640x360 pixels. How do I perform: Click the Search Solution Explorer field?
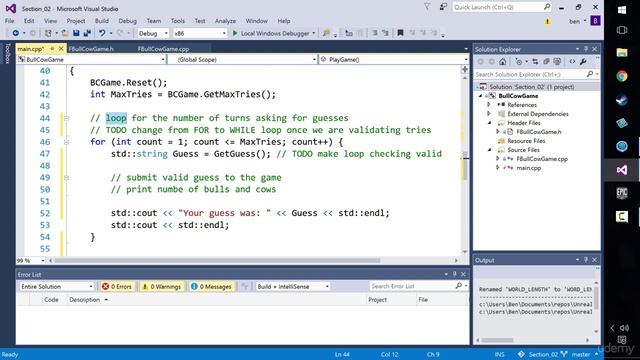click(x=536, y=74)
